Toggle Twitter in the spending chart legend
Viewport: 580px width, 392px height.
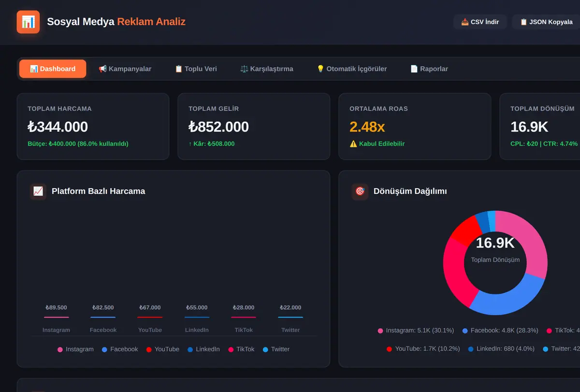[276, 349]
